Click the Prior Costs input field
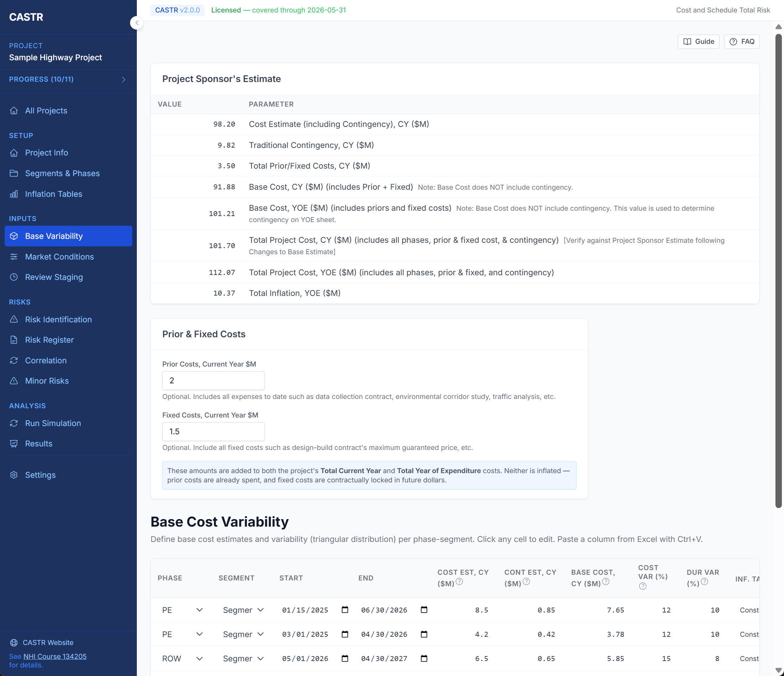Screen dimensions: 784x676 click(213, 380)
